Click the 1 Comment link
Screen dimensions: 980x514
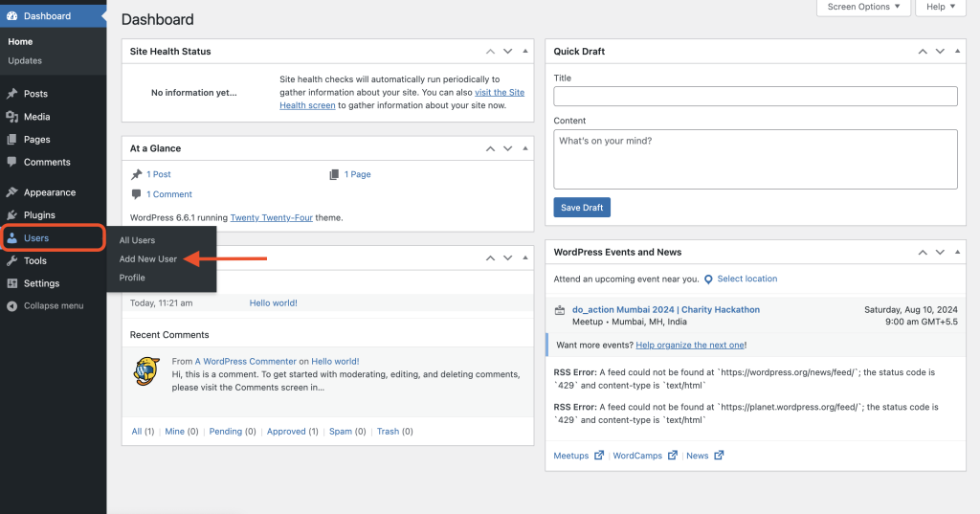(169, 194)
